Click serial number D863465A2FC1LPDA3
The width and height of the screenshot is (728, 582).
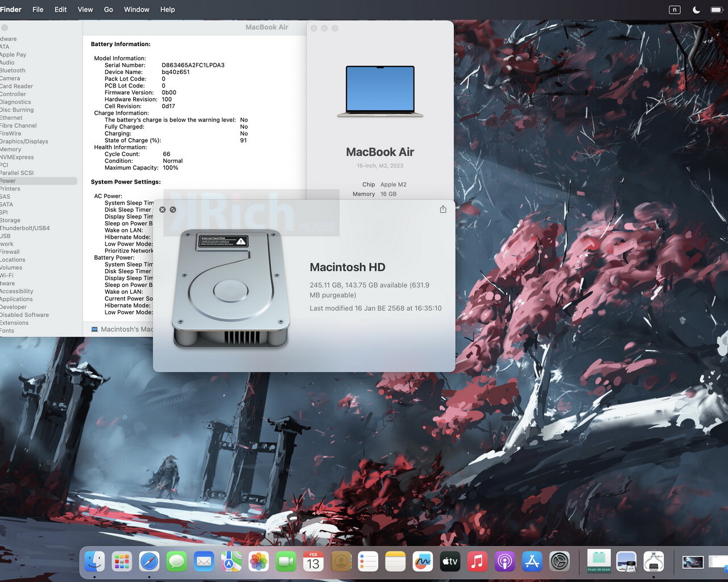[193, 65]
